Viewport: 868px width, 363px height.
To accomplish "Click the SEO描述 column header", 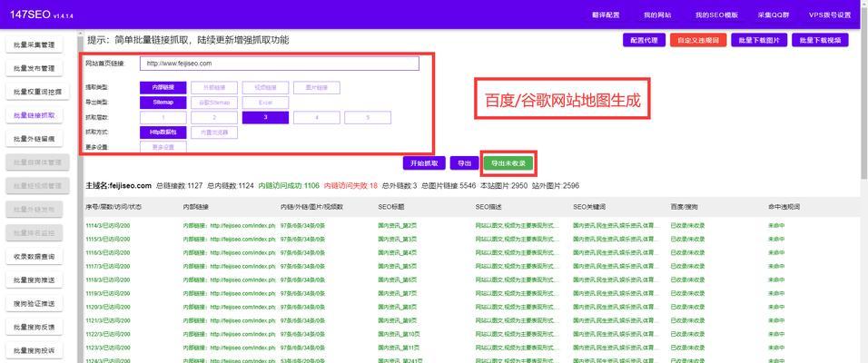I will pyautogui.click(x=488, y=206).
